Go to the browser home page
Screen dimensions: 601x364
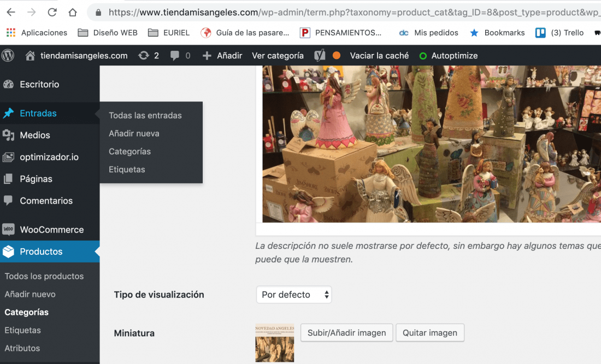point(73,12)
